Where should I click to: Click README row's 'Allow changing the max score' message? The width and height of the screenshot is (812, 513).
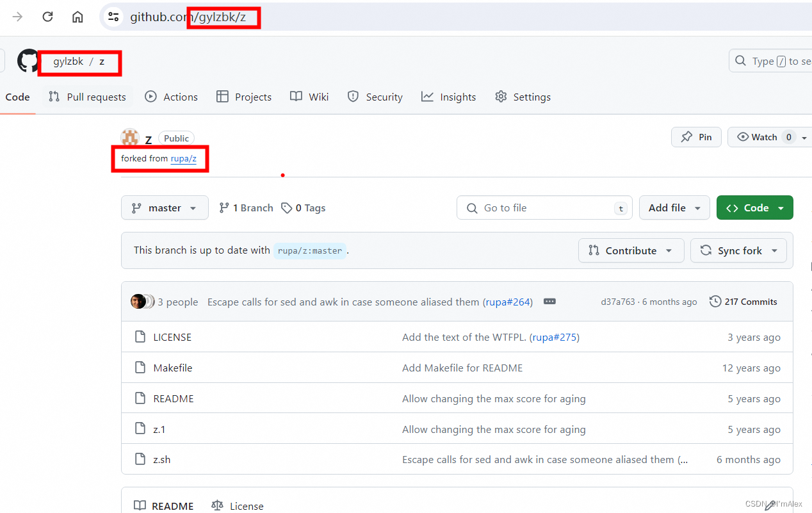coord(494,398)
